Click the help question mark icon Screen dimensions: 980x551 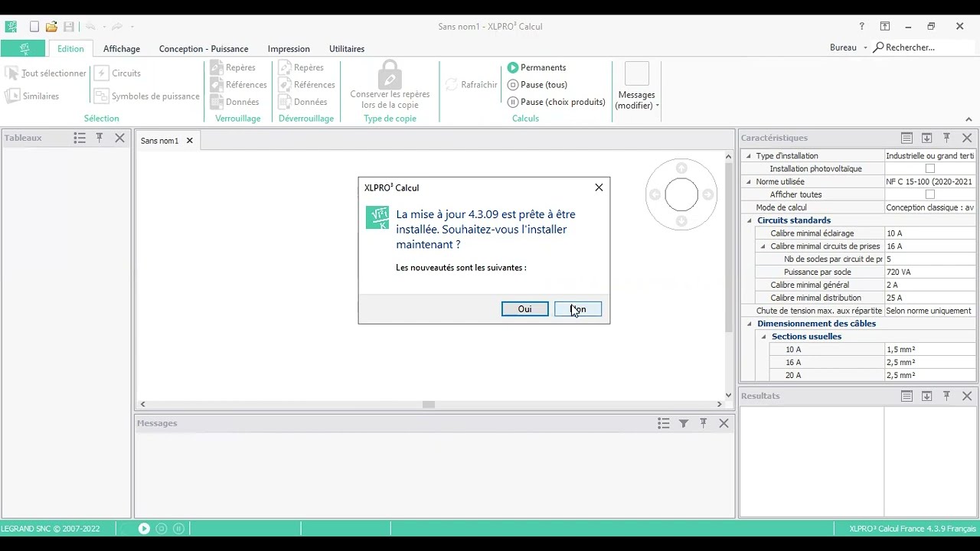tap(861, 26)
